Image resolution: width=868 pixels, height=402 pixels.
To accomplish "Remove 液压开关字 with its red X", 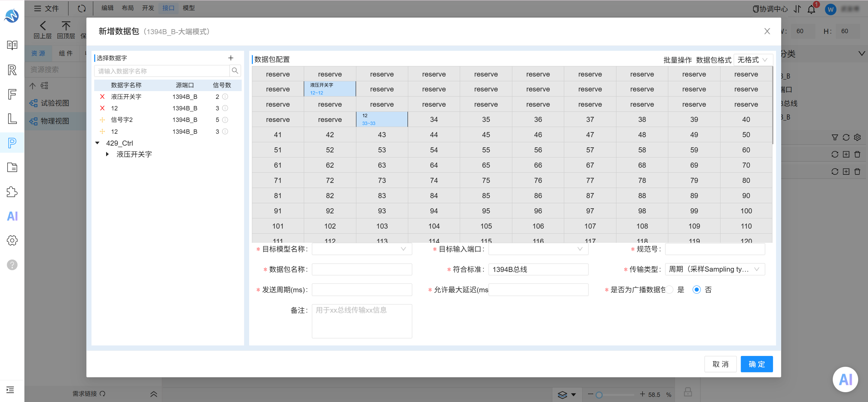I will [102, 97].
